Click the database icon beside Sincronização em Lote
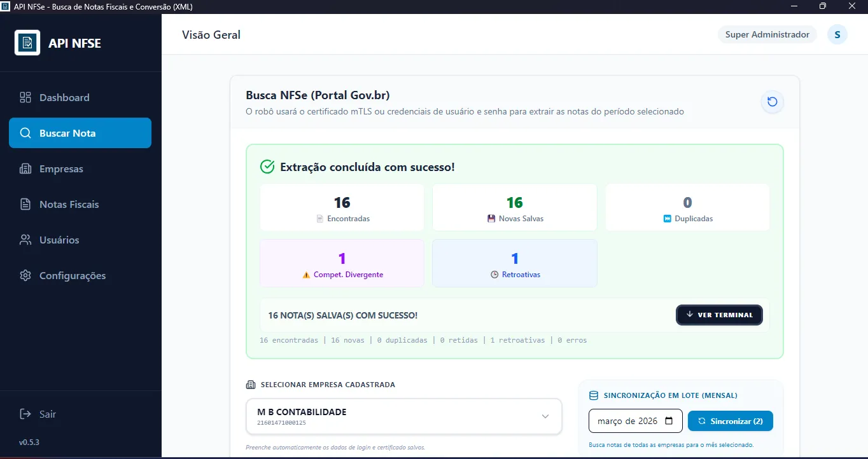The image size is (868, 459). 594,395
